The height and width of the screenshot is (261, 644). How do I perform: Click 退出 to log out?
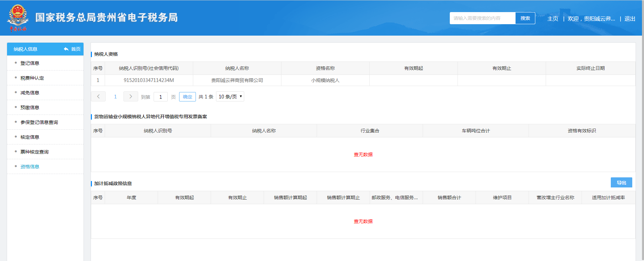coord(630,19)
